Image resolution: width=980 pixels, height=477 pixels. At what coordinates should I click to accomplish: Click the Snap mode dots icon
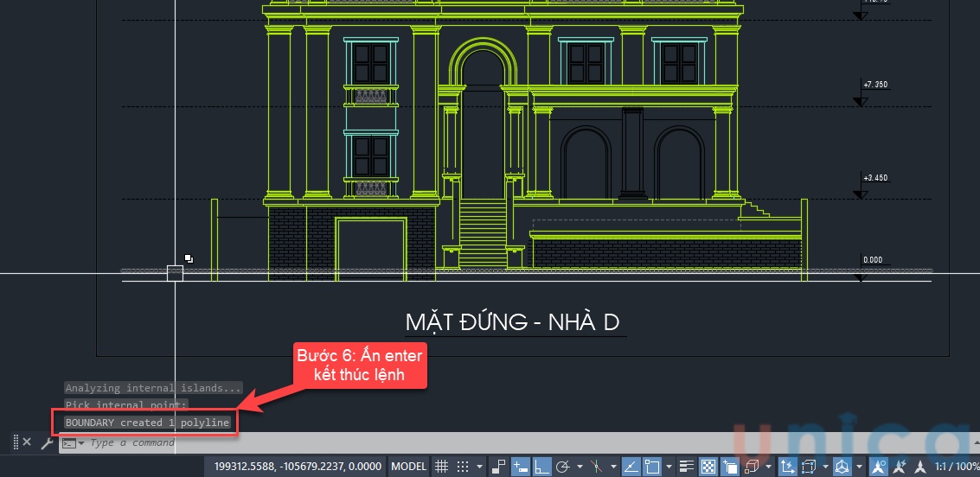coord(463,466)
